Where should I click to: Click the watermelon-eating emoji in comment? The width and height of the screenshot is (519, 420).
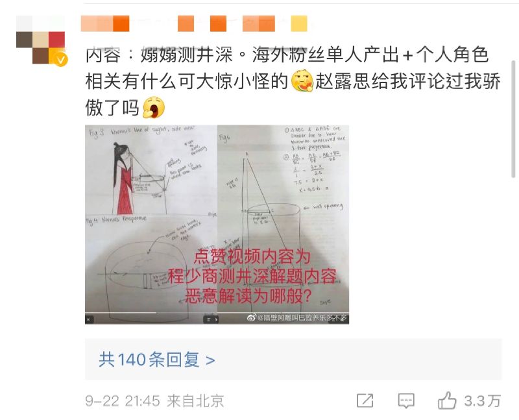point(302,81)
